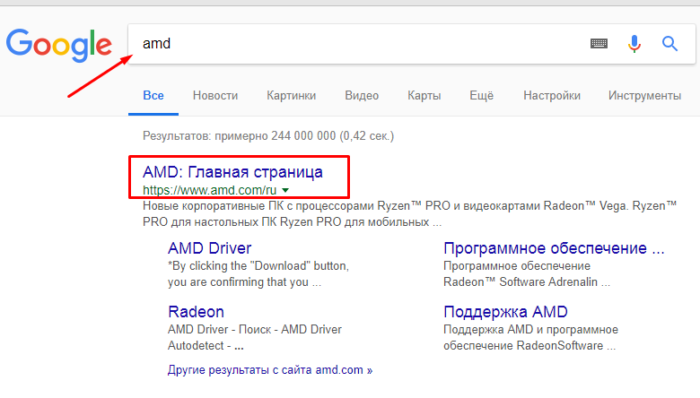Viewport: 700px width, 398px height.
Task: Click Другие результаты с сайта amd.com
Action: (270, 370)
